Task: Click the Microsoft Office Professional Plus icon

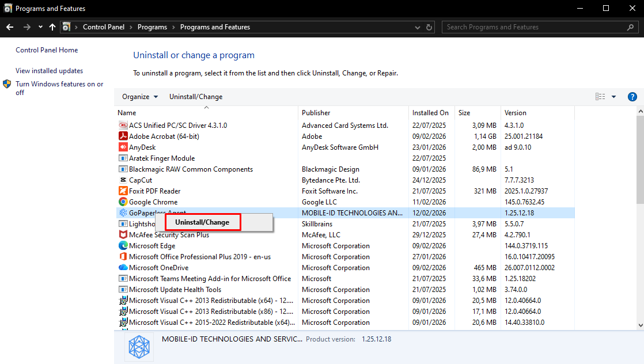Action: tap(123, 256)
